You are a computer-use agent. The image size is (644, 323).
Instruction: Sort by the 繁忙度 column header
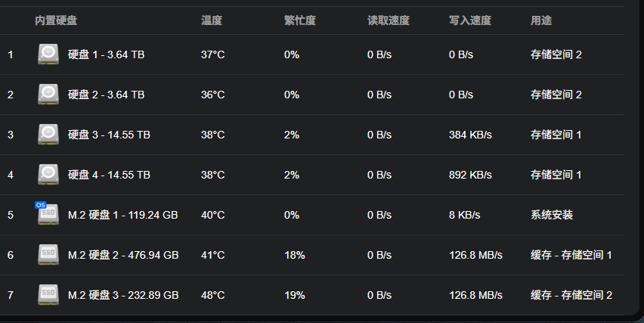[300, 20]
